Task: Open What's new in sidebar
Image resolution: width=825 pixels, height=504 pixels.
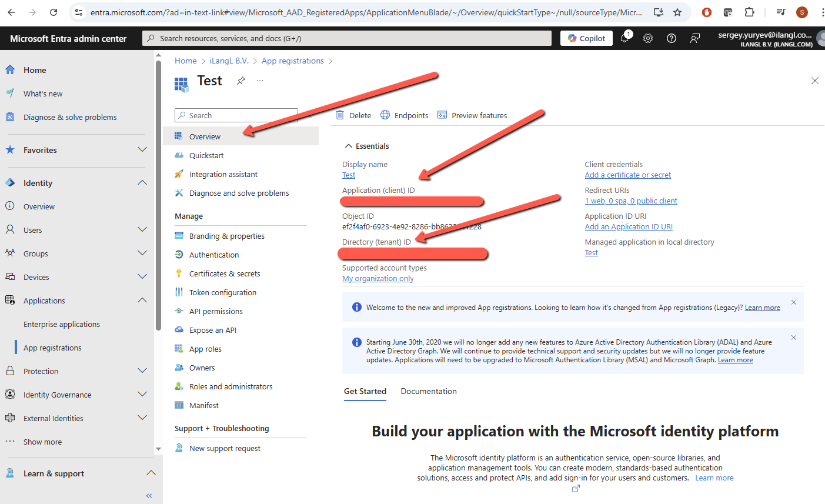Action: tap(43, 94)
